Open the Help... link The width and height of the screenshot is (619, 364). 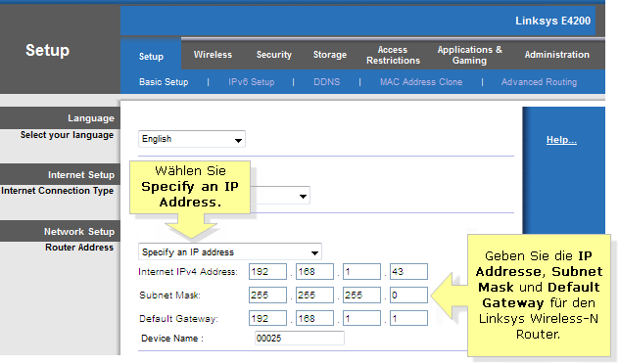coord(561,140)
